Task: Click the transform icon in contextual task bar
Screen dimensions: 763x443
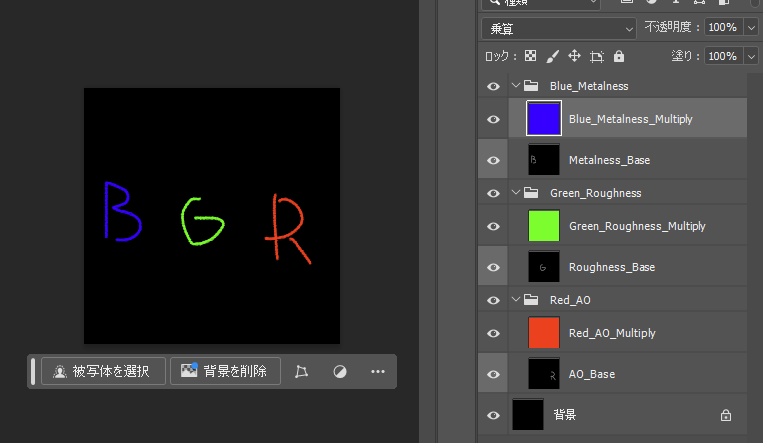Action: [x=301, y=372]
